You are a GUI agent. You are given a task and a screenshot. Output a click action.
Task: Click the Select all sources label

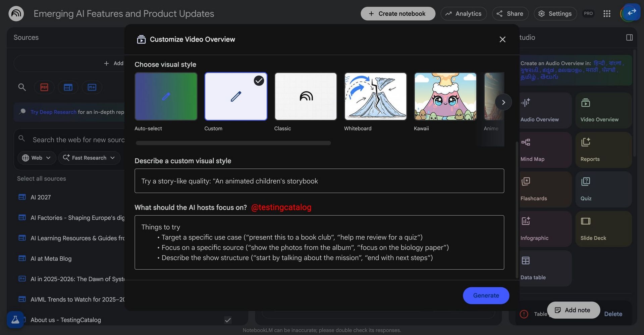(x=42, y=179)
